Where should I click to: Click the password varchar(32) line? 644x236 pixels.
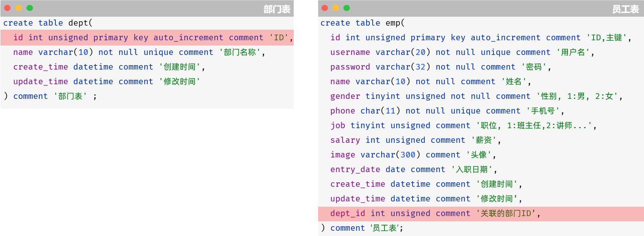click(441, 67)
